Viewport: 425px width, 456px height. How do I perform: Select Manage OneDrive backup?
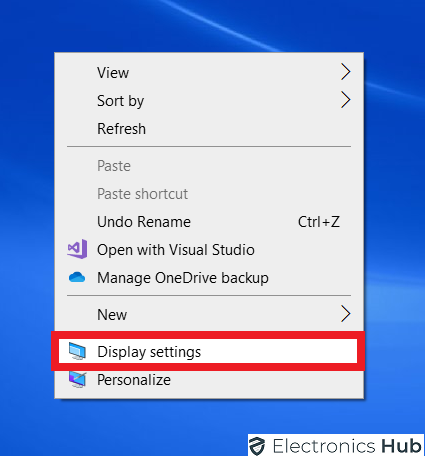209,278
